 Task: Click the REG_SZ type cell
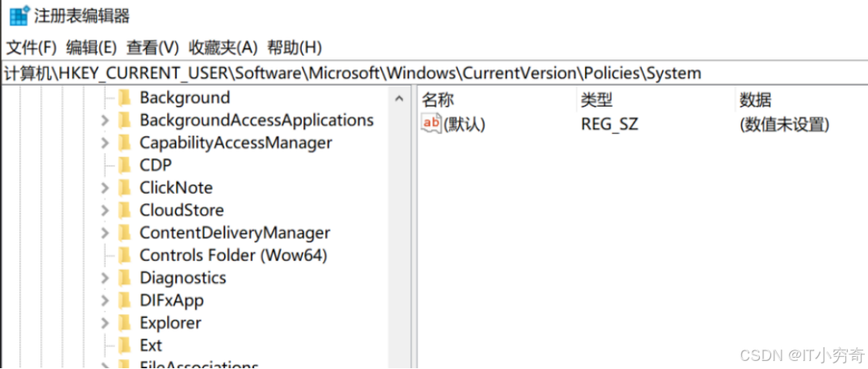click(x=610, y=124)
